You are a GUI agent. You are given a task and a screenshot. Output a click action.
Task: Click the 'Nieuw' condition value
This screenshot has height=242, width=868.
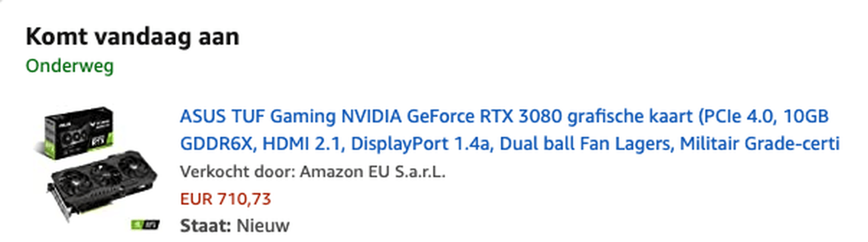263,226
